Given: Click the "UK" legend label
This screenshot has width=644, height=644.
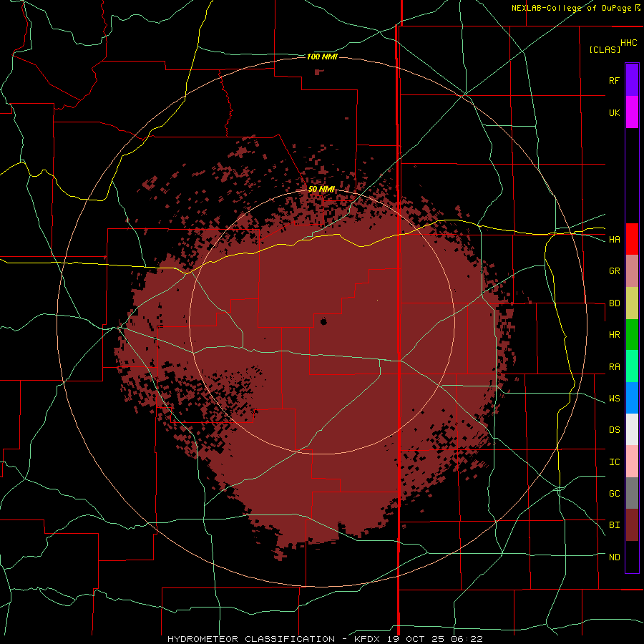Looking at the screenshot, I should coord(614,112).
